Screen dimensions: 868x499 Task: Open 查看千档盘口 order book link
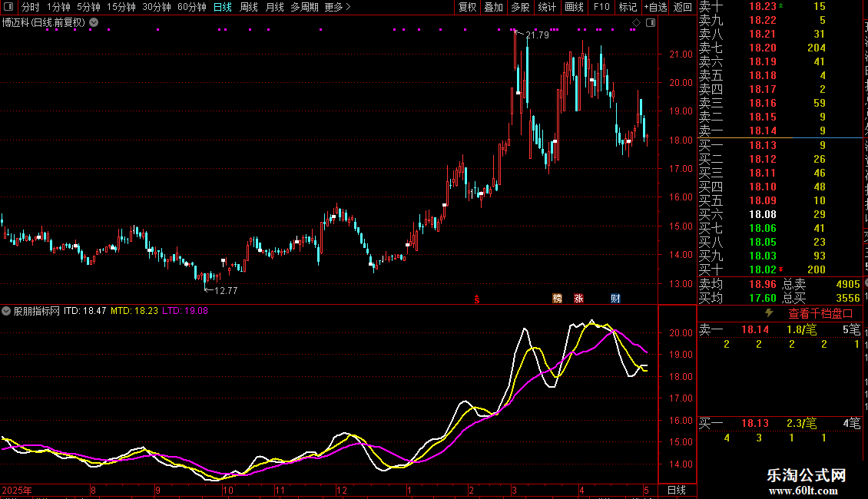[x=820, y=314]
